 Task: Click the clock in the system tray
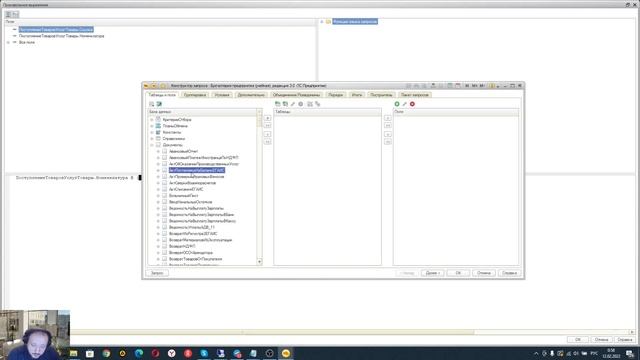point(611,353)
